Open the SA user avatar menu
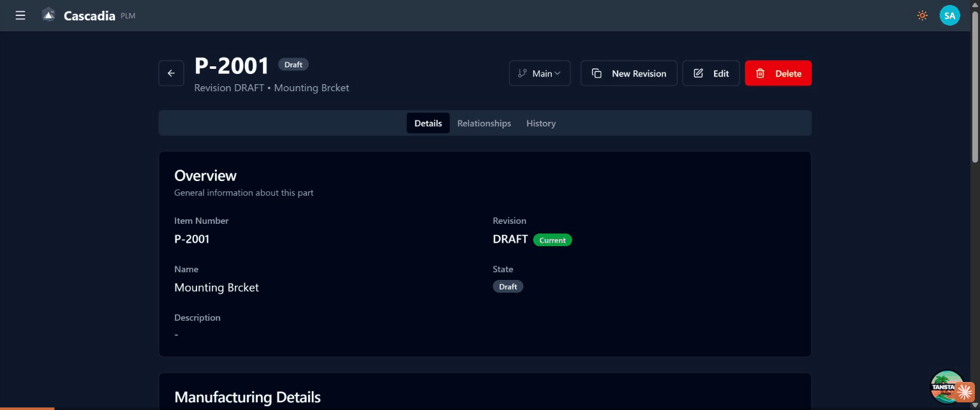Screen dimensions: 980x410 click(949, 15)
